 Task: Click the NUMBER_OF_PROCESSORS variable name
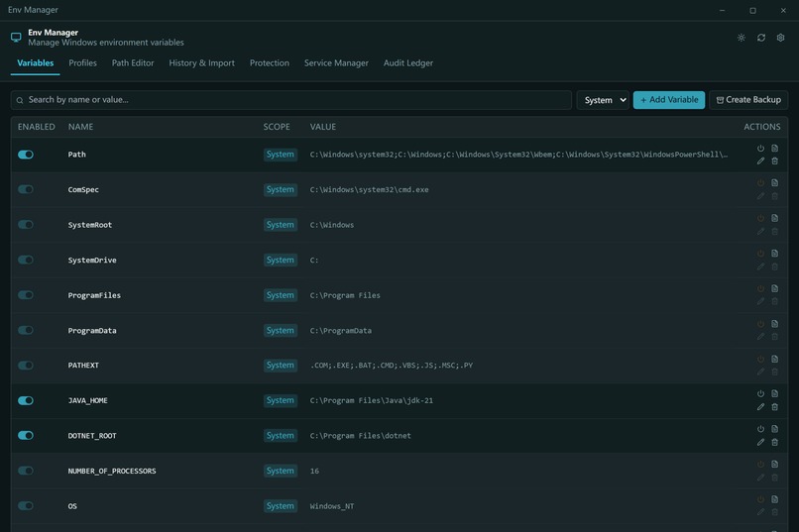click(112, 471)
